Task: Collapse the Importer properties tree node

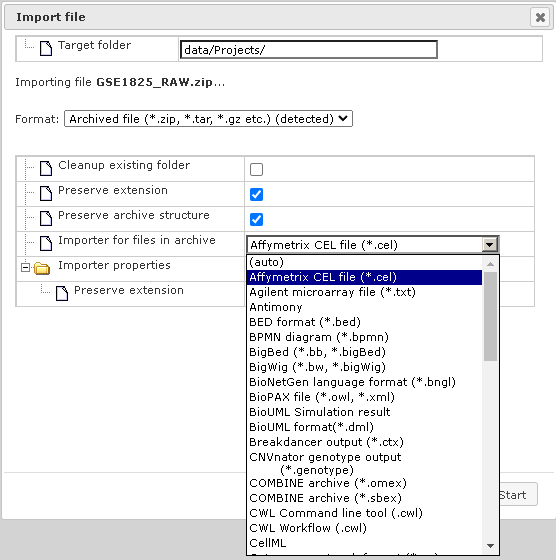Action: tap(25, 268)
